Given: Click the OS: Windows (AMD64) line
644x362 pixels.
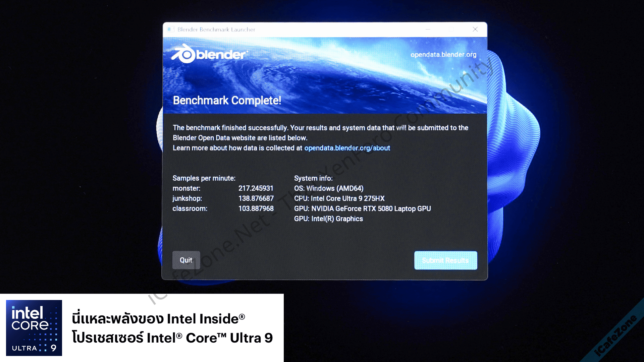Looking at the screenshot, I should point(328,188).
